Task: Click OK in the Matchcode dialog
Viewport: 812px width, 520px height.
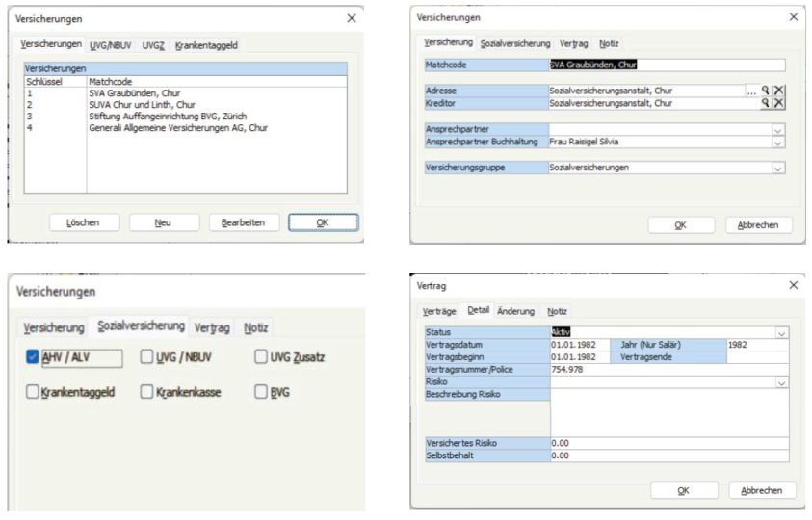Action: (x=681, y=225)
